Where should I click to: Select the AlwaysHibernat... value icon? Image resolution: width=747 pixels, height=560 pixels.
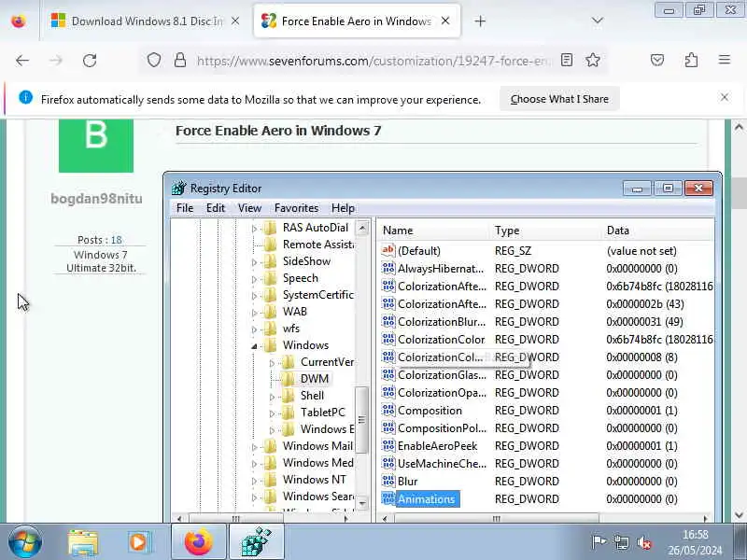[x=388, y=268]
